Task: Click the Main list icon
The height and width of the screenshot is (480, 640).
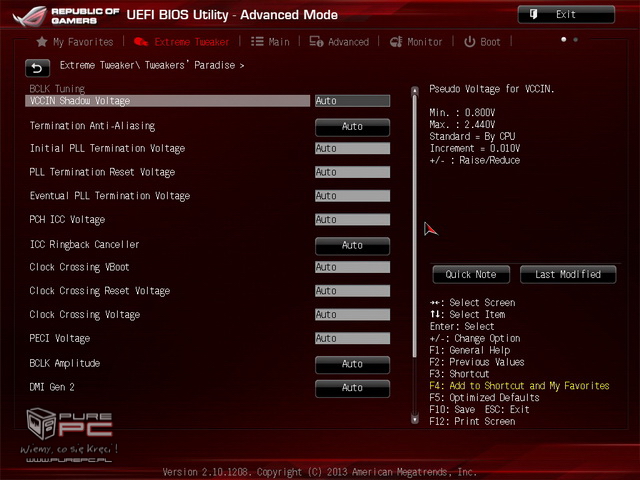Action: tap(257, 42)
